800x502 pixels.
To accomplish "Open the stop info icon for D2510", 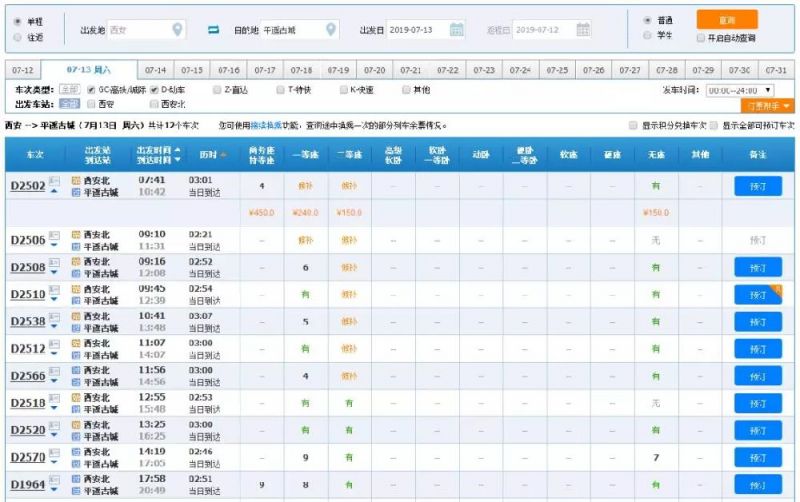I will 54,289.
